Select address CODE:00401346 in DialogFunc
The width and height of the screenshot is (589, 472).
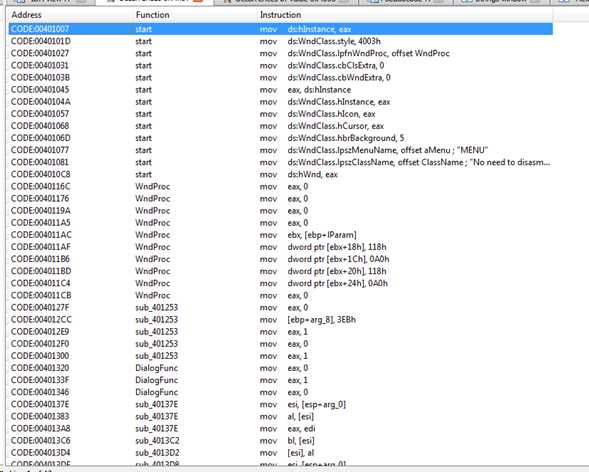(40, 392)
